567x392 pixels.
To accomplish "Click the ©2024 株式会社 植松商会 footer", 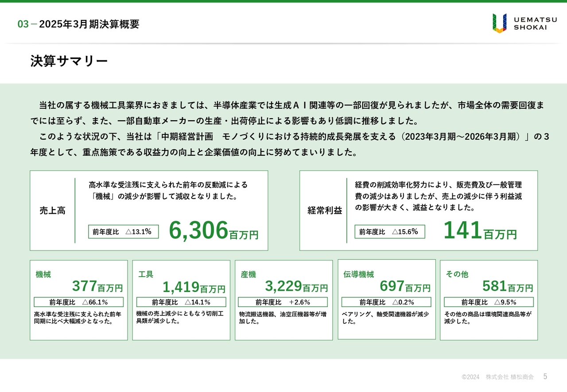I will tap(497, 377).
